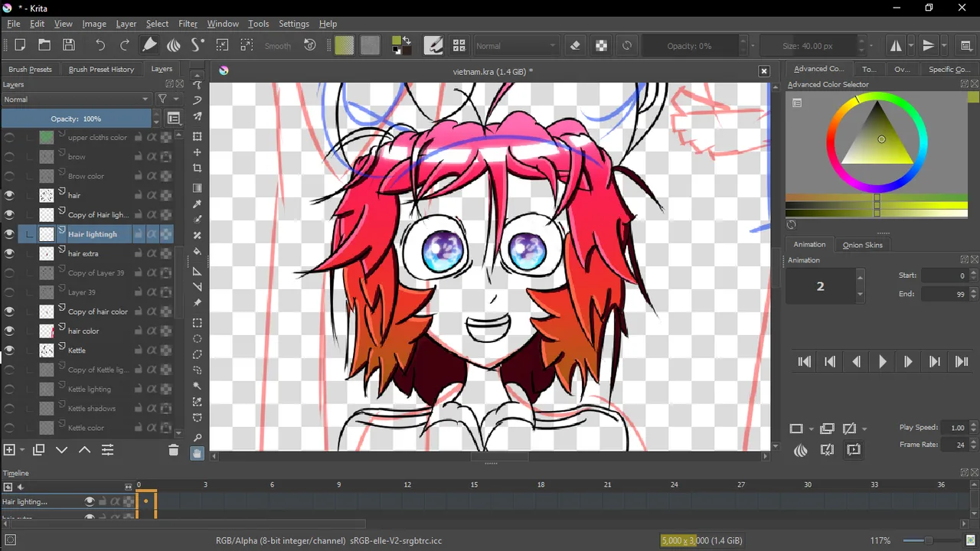Click the Open document folder icon
This screenshot has width=980, height=551.
click(x=44, y=45)
